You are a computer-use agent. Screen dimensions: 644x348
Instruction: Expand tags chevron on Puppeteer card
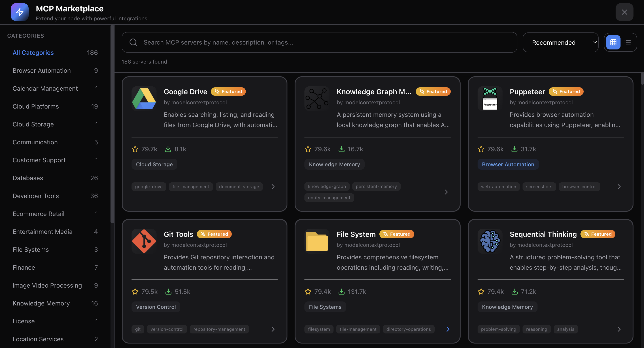coord(619,187)
